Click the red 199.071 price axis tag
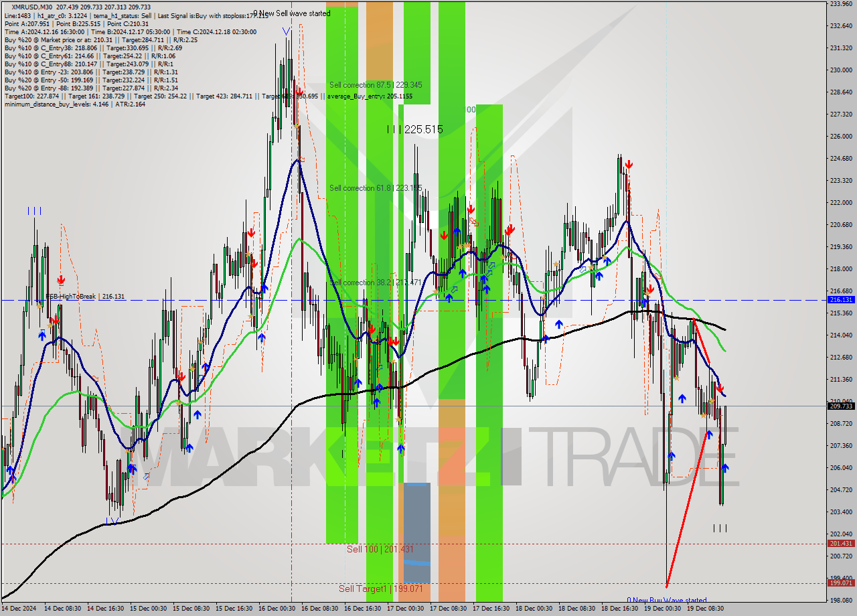Screen dimensions: 857x616 pyautogui.click(x=841, y=583)
